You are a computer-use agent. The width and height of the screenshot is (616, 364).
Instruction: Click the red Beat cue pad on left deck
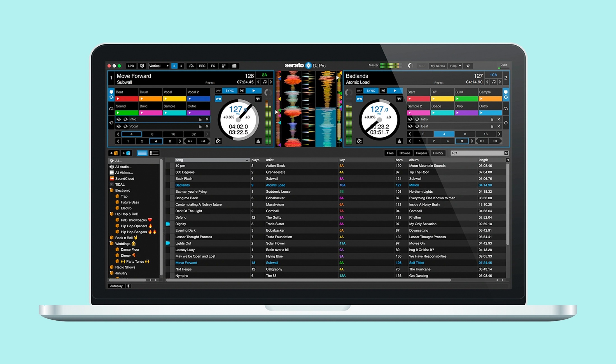[x=127, y=99]
